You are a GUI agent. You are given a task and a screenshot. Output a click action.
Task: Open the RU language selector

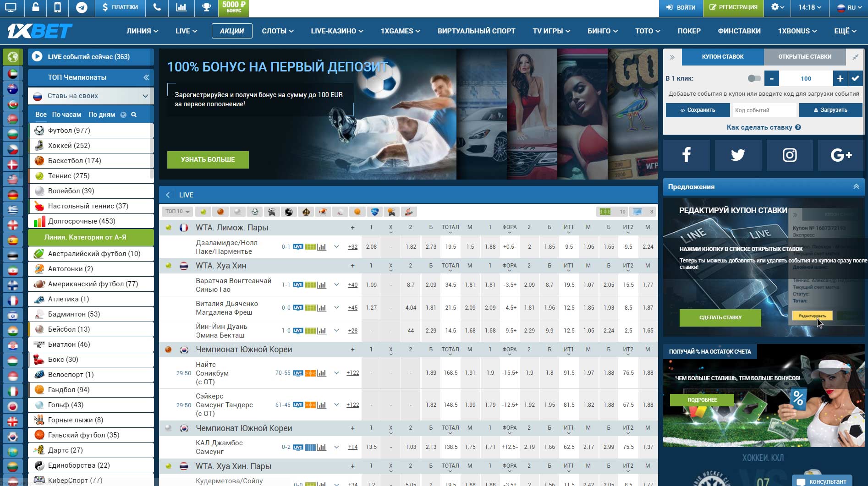click(848, 8)
